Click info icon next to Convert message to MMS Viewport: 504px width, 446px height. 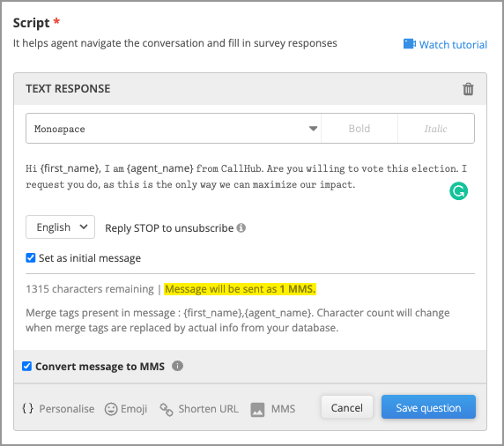click(x=177, y=366)
